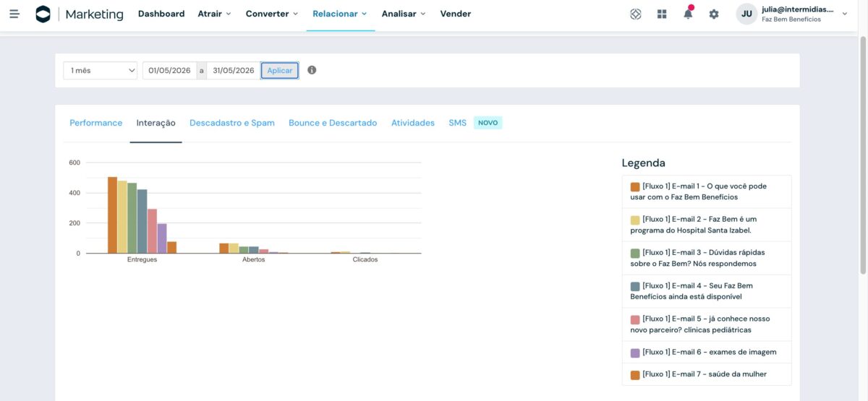Click the 'Abertos' axis label
This screenshot has width=868, height=401.
coord(253,259)
